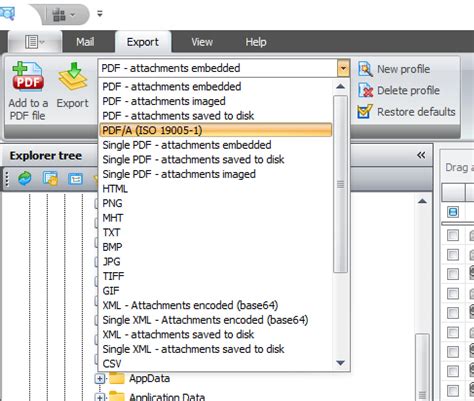Image resolution: width=474 pixels, height=401 pixels.
Task: Click the Explorer tree panel title
Action: pos(46,156)
